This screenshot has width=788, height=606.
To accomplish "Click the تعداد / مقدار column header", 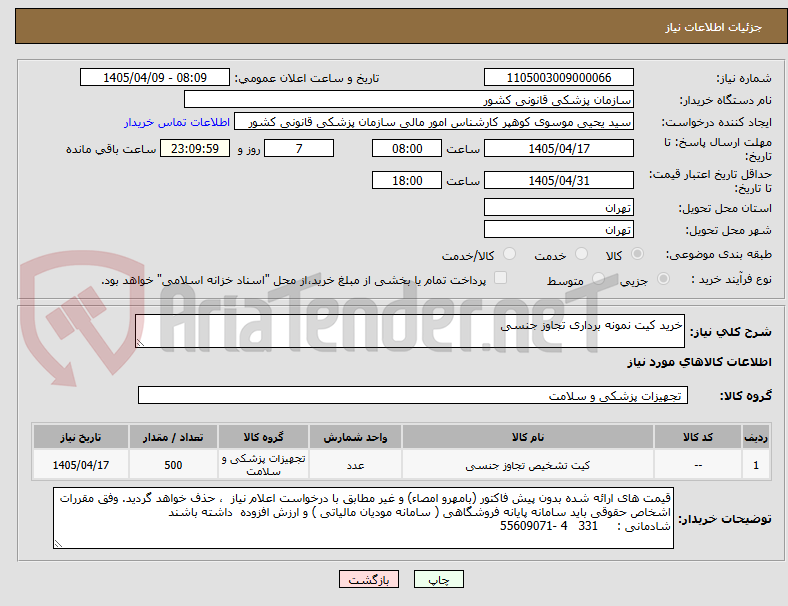I will point(173,437).
